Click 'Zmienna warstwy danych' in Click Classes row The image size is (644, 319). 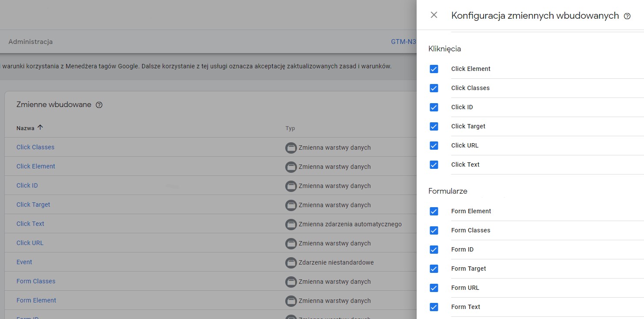[334, 148]
